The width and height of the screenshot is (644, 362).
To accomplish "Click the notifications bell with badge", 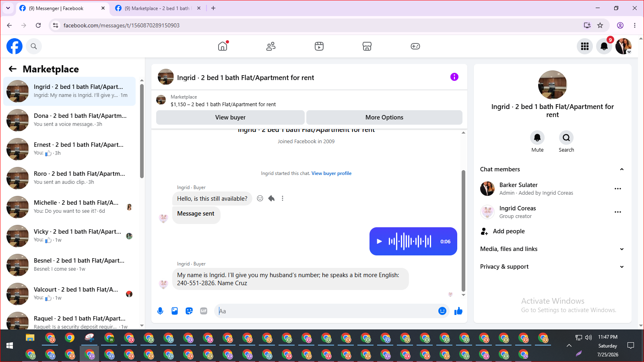I will 604,46.
